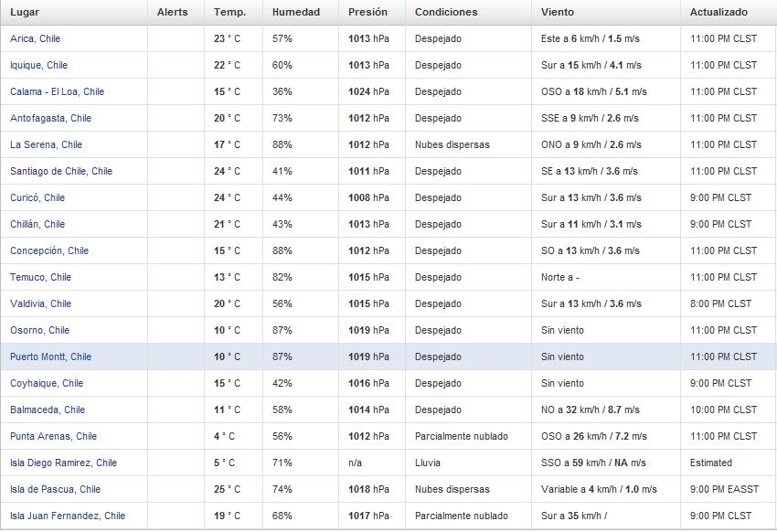Click the Viento column header

(558, 13)
